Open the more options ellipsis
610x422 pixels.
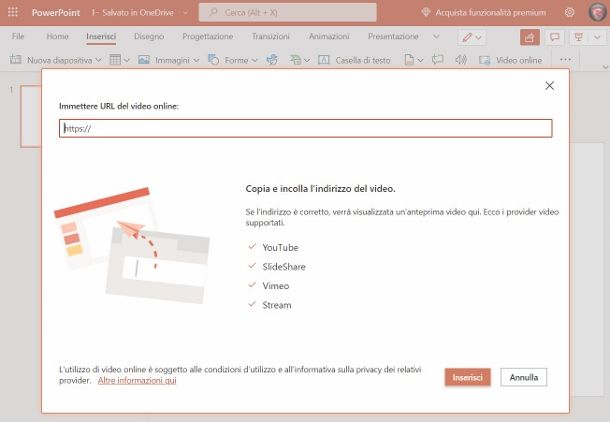(565, 60)
